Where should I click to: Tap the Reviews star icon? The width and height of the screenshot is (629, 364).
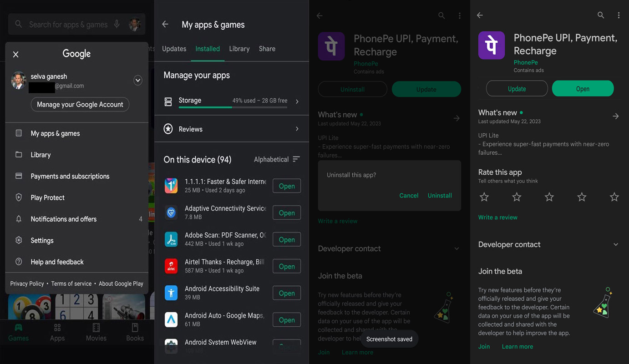pos(168,129)
